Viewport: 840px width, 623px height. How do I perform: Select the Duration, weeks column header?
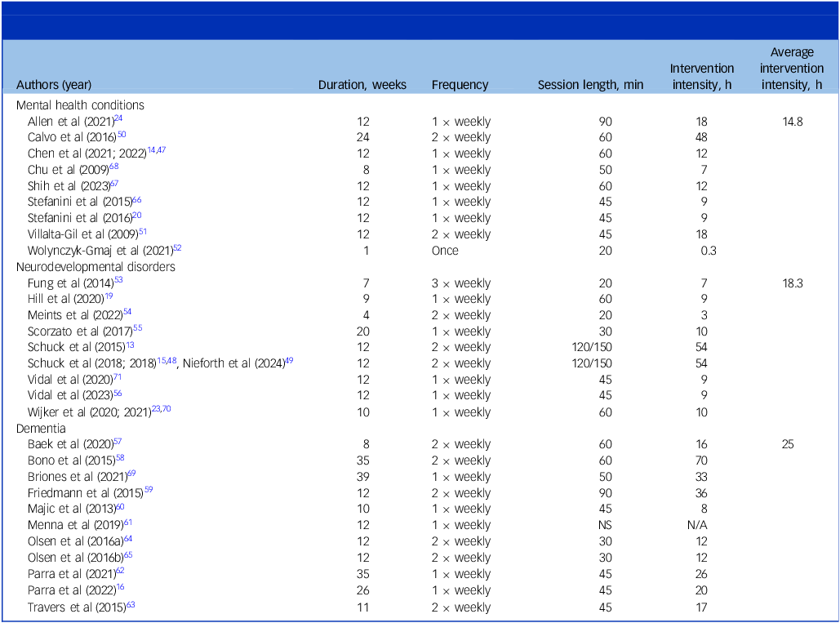coord(362,84)
